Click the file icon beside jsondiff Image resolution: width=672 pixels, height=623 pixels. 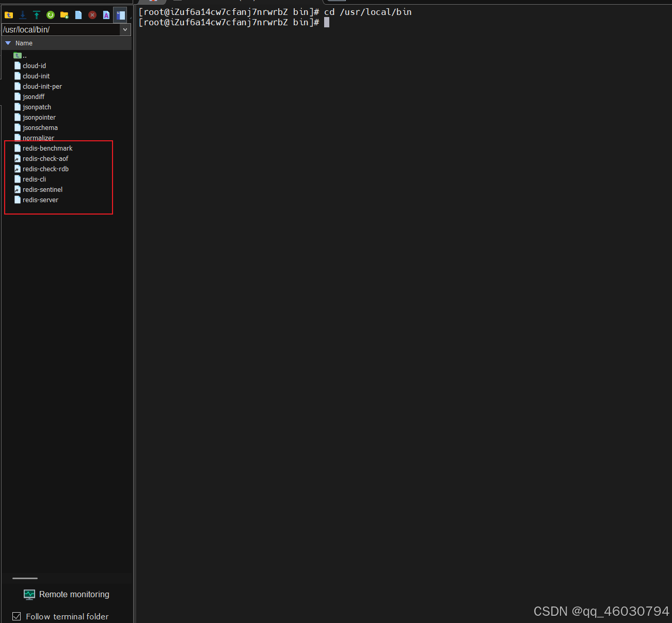coord(18,96)
